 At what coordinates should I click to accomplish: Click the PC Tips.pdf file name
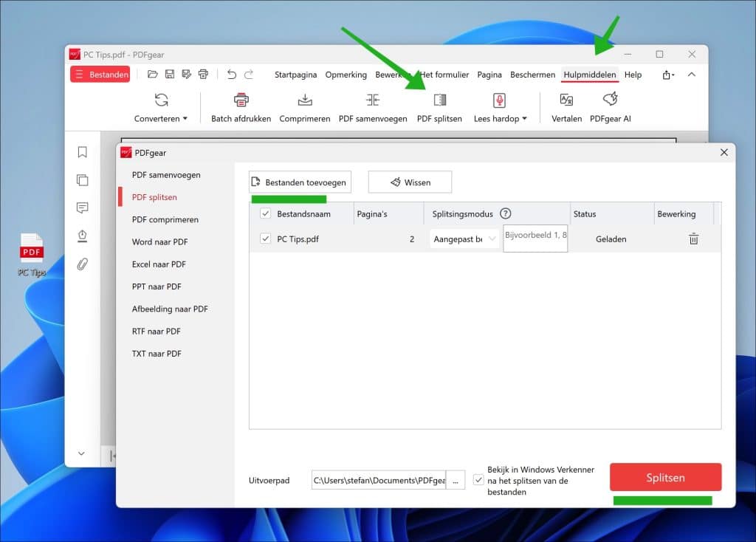(x=298, y=239)
